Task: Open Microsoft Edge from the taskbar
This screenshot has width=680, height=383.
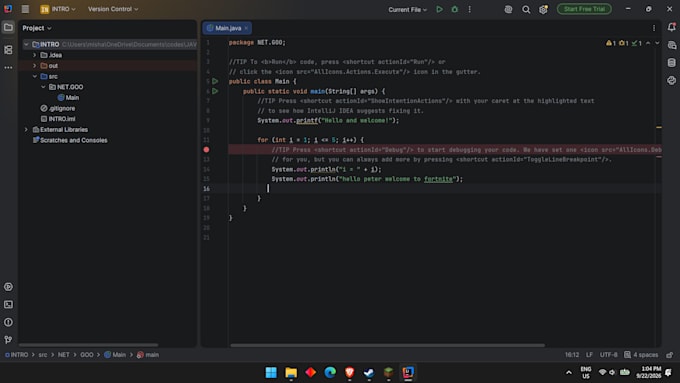Action: (330, 372)
